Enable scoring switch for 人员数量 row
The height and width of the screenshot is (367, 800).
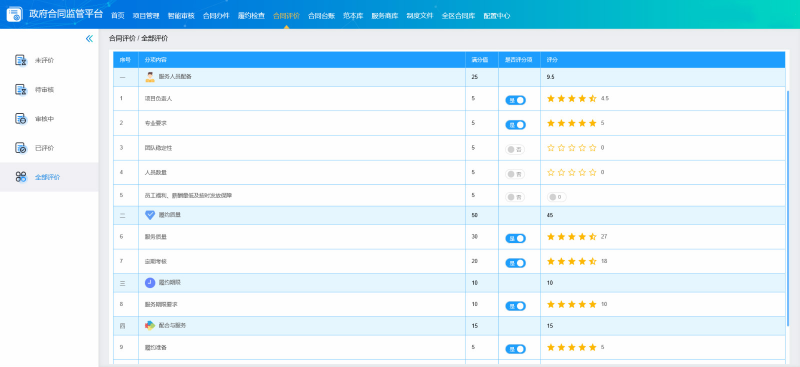coord(515,174)
